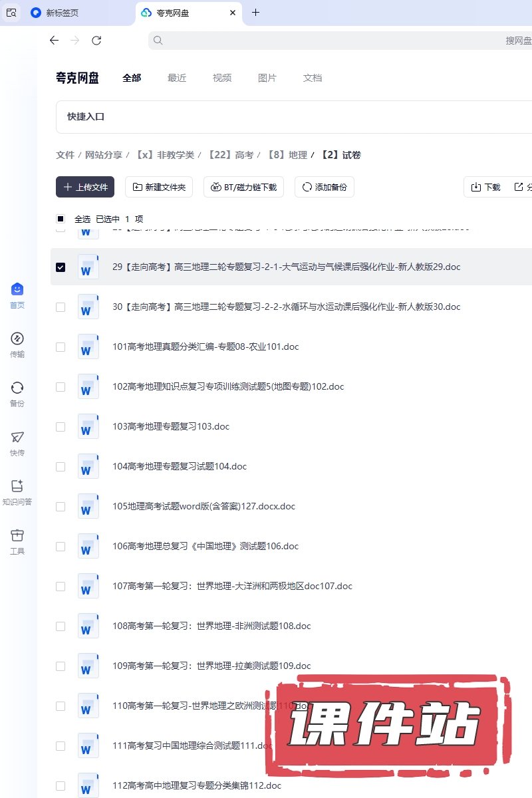Open the 工具 (Tools) sidebar icon
The image size is (532, 798).
[17, 536]
